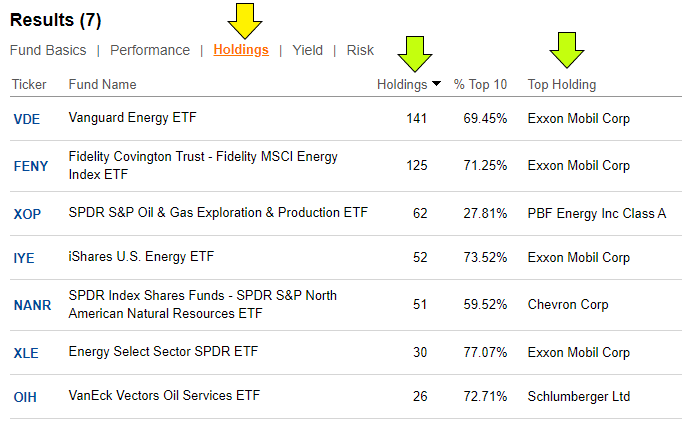Click the XLE ticker link
This screenshot has height=428, width=682.
tap(26, 352)
